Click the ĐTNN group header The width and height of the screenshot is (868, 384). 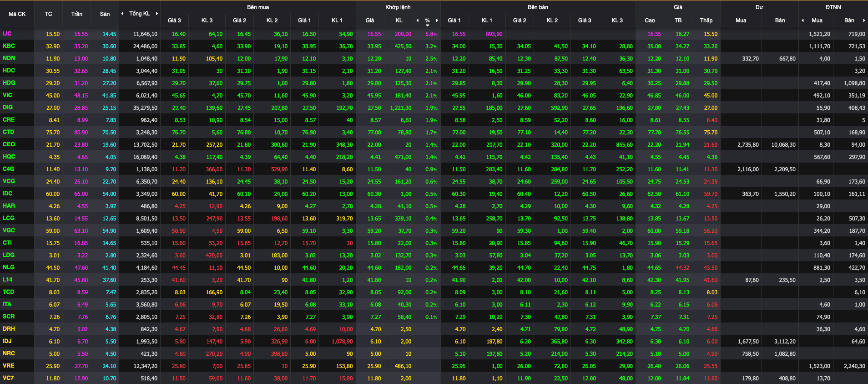[x=833, y=7]
